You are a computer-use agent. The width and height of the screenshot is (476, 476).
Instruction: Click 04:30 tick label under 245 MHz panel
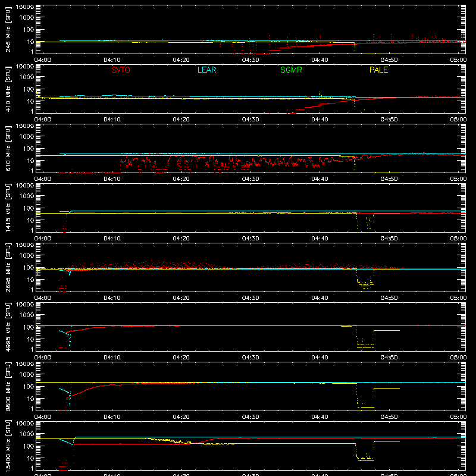tap(250, 60)
